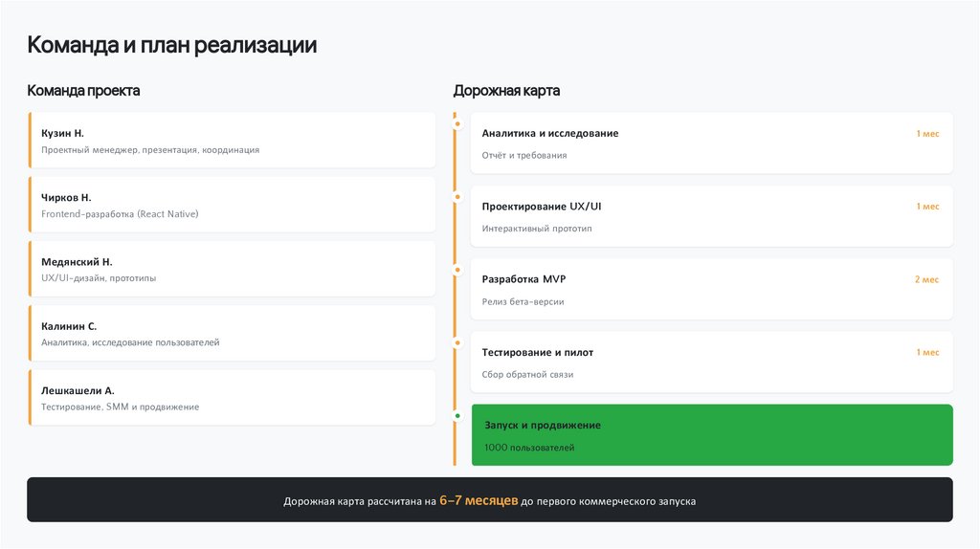Image resolution: width=980 pixels, height=549 pixels.
Task: Click the "2 мес" duration label
Action: click(926, 280)
